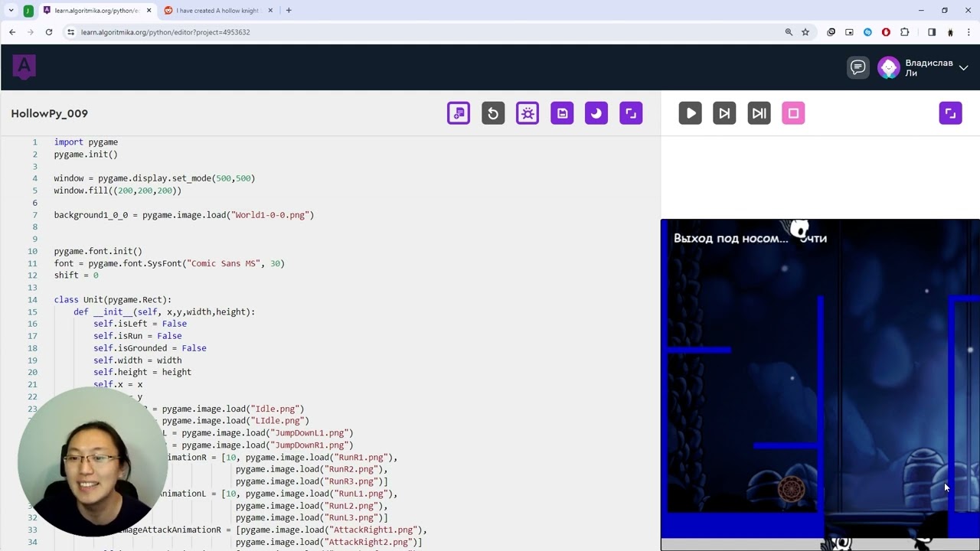Image resolution: width=980 pixels, height=551 pixels.
Task: Click the blue Shazam extension icon
Action: (x=867, y=32)
